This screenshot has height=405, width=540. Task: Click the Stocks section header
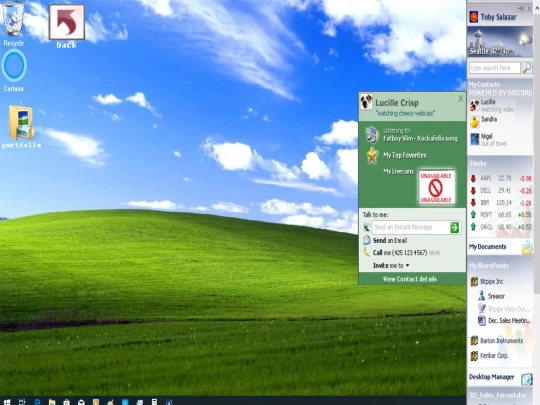click(x=478, y=163)
